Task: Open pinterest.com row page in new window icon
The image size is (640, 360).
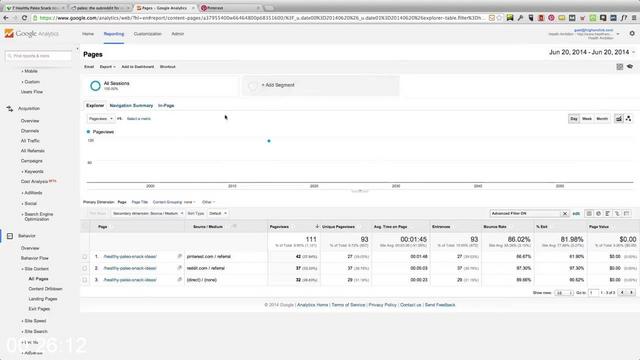Action: pyautogui.click(x=180, y=256)
